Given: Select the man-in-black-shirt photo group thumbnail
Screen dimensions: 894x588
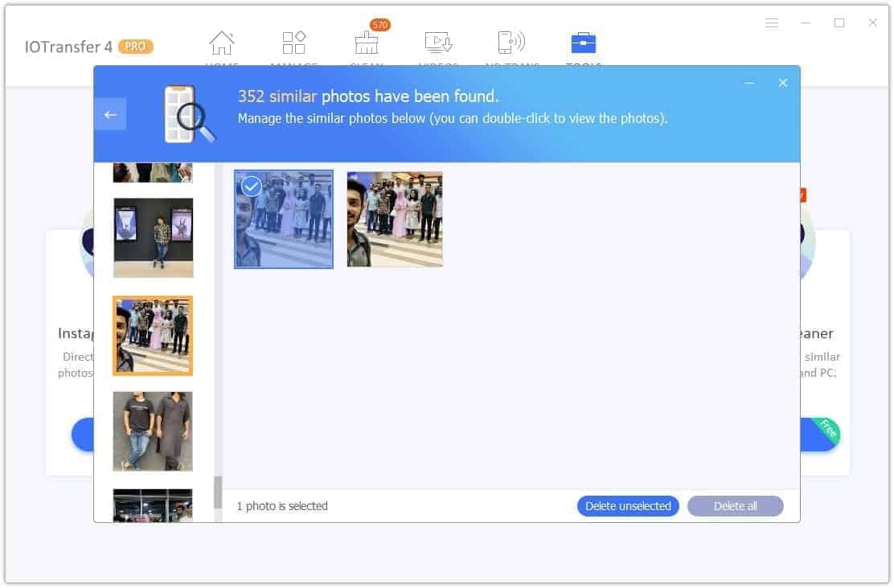Looking at the screenshot, I should pyautogui.click(x=153, y=431).
